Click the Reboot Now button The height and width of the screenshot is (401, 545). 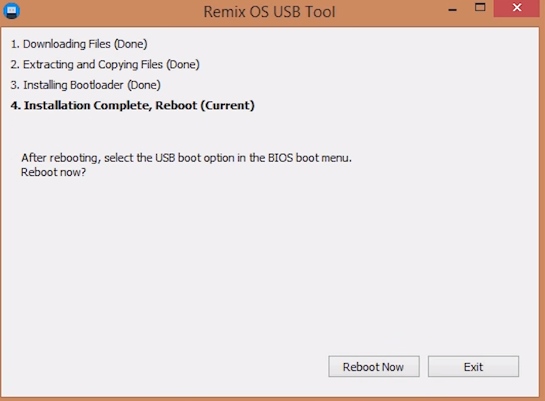(x=374, y=367)
